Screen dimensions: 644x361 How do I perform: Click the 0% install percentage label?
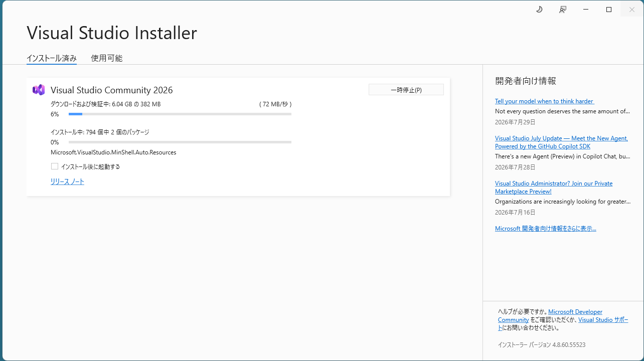[x=55, y=142]
